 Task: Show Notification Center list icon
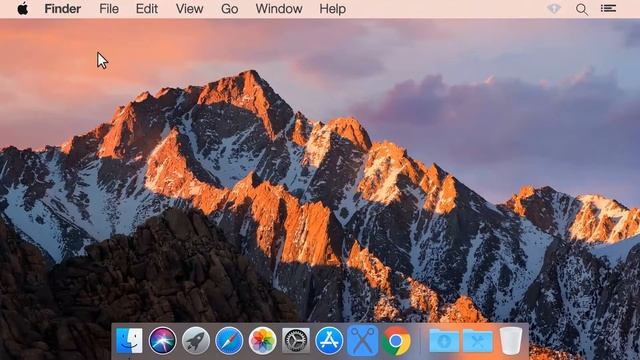pyautogui.click(x=608, y=8)
